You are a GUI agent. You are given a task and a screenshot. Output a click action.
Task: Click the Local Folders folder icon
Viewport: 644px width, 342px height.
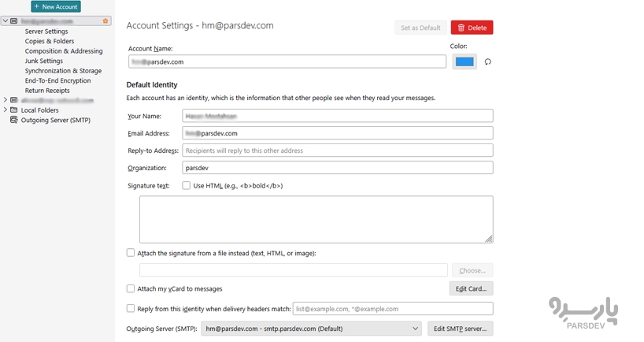(14, 110)
